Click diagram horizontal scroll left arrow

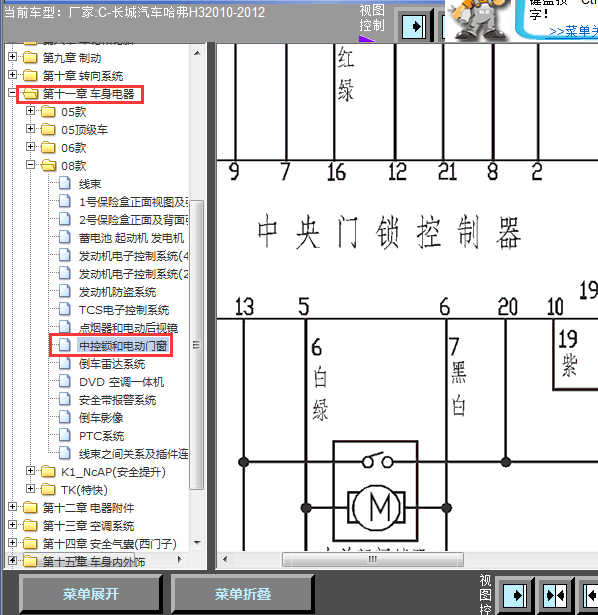coord(225,559)
